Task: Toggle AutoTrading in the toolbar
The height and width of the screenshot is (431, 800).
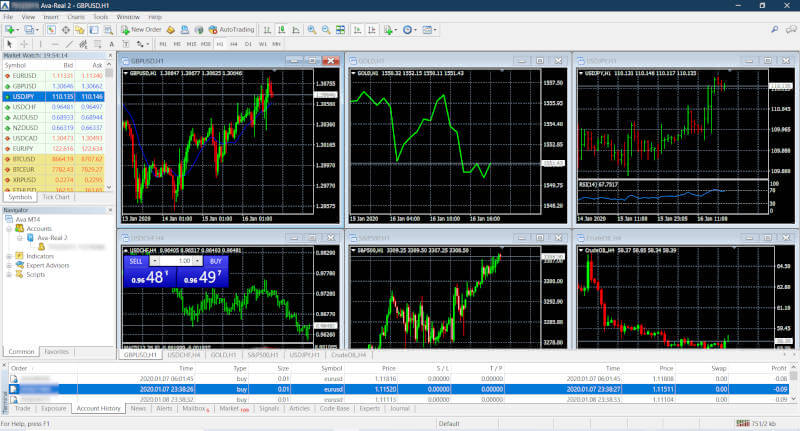Action: tap(231, 30)
